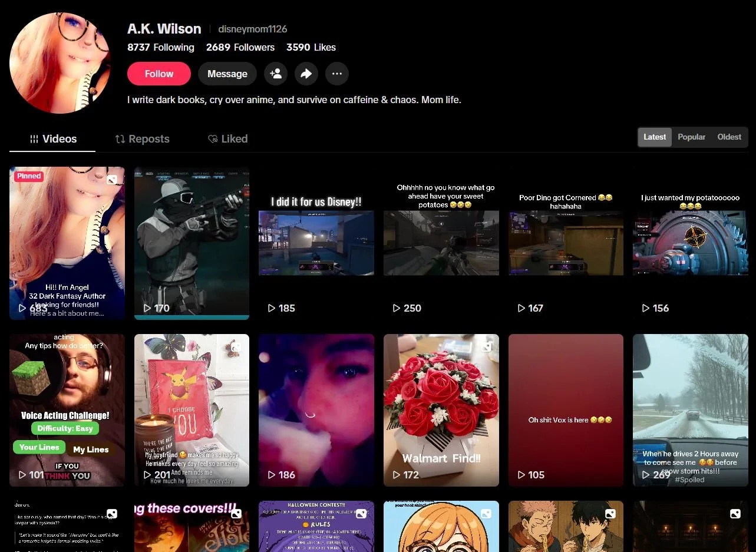Click the play icon beside the 156 count
This screenshot has height=552, width=756.
pos(646,308)
